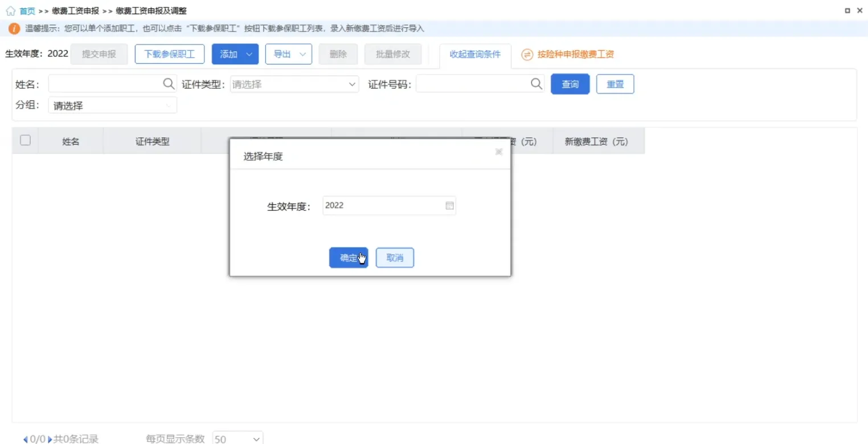Focus the 生效年度 year field in dialog

(x=389, y=206)
